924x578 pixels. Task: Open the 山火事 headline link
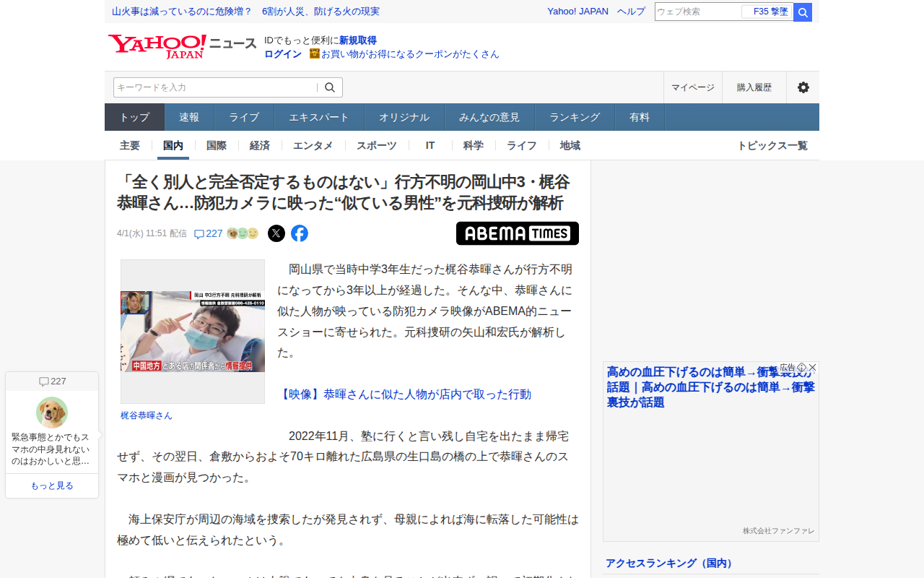tap(245, 12)
